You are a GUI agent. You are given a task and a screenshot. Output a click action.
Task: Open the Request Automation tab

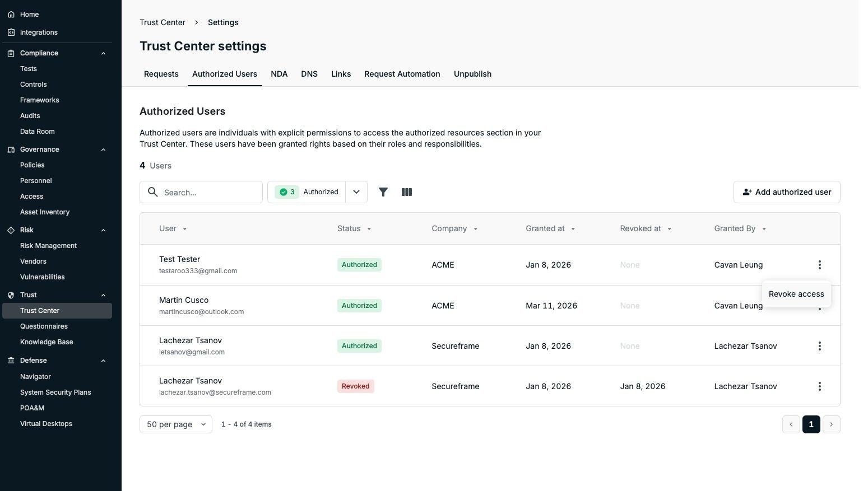pyautogui.click(x=402, y=74)
